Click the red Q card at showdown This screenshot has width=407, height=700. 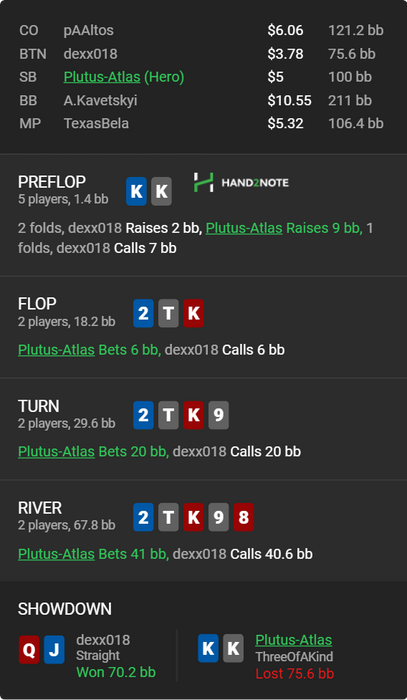(29, 650)
